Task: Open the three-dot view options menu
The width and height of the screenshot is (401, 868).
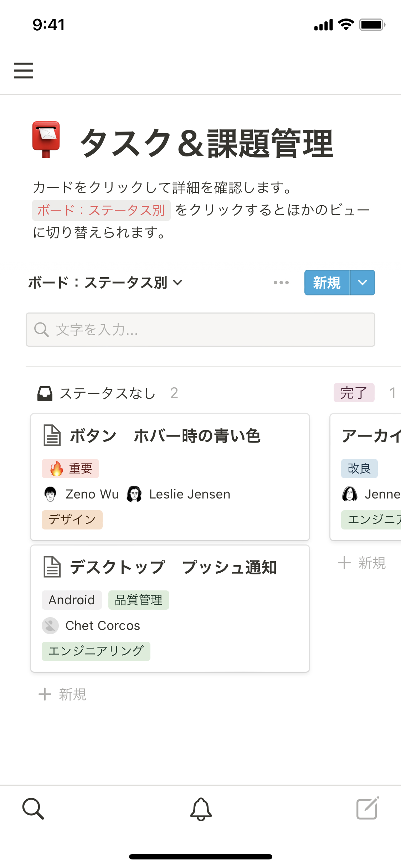Action: (x=281, y=283)
